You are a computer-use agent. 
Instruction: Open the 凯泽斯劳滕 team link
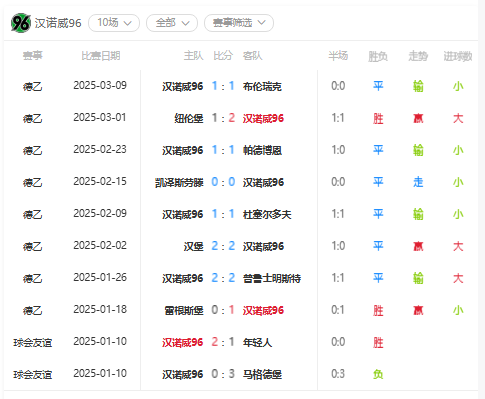tap(179, 182)
